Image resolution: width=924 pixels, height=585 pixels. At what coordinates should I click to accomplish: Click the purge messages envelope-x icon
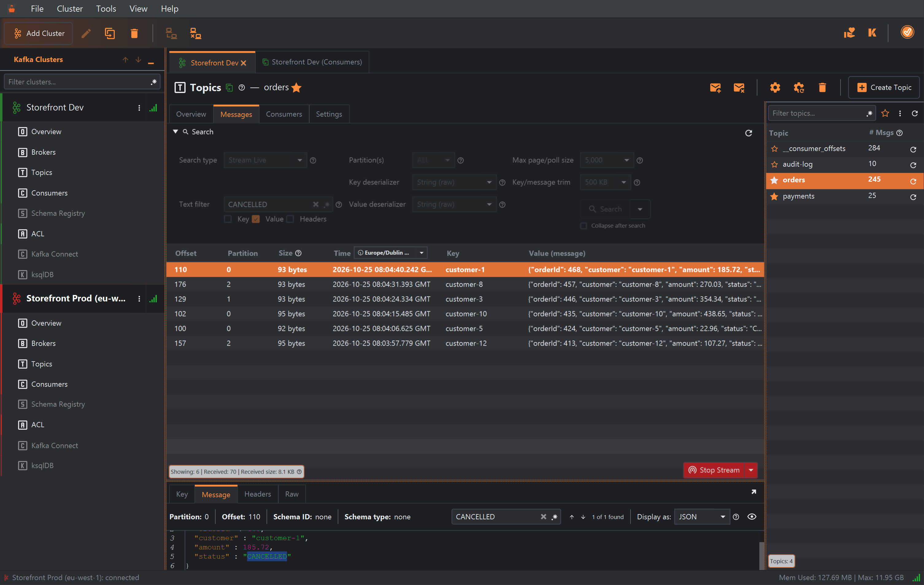click(x=739, y=87)
